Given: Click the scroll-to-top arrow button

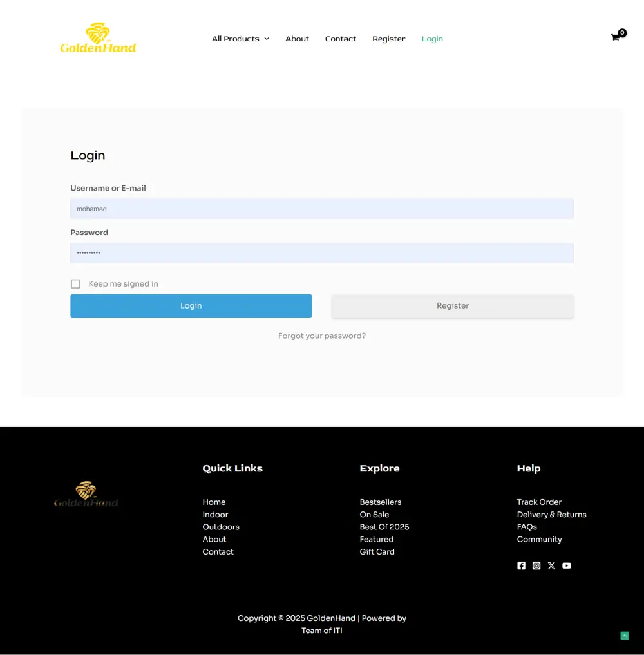Looking at the screenshot, I should pos(624,636).
